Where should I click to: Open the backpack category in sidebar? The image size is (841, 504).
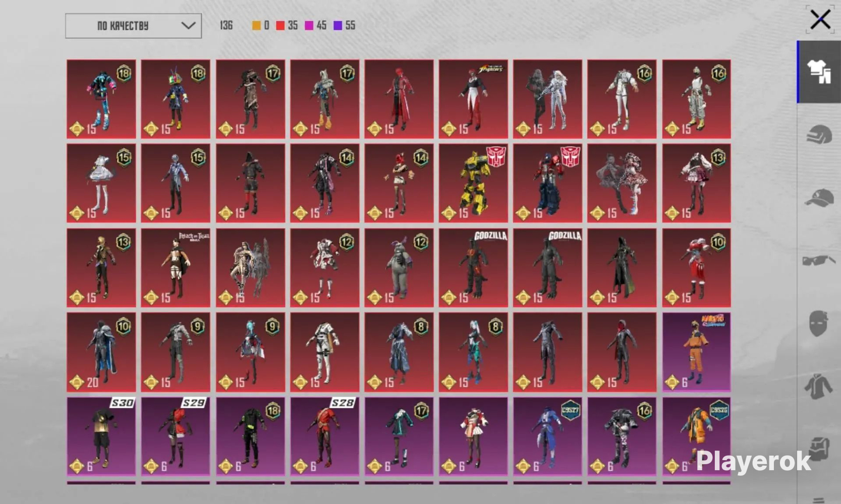pyautogui.click(x=819, y=449)
